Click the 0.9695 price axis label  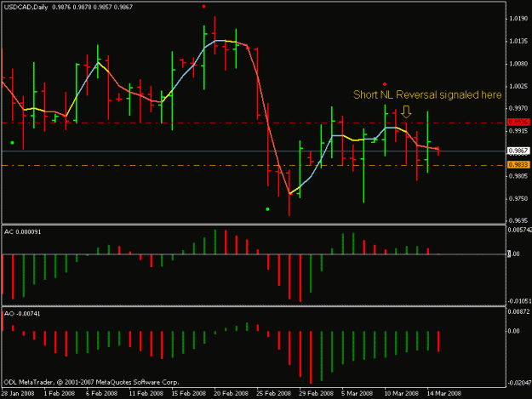[518, 220]
